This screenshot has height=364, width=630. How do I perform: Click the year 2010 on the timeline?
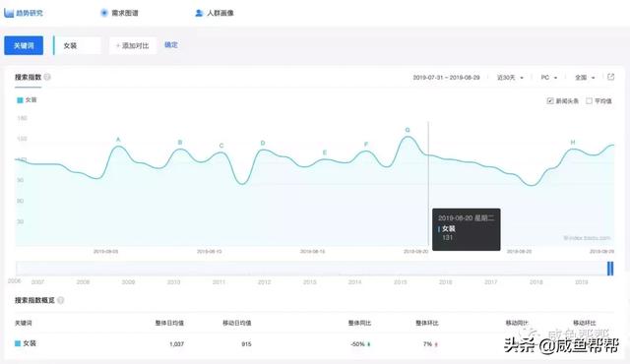tap(173, 282)
